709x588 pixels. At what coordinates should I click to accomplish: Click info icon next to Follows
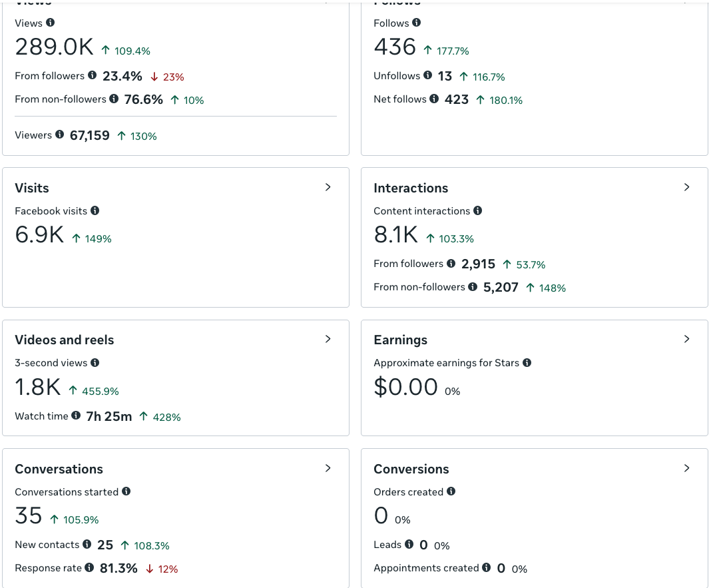[x=417, y=22]
